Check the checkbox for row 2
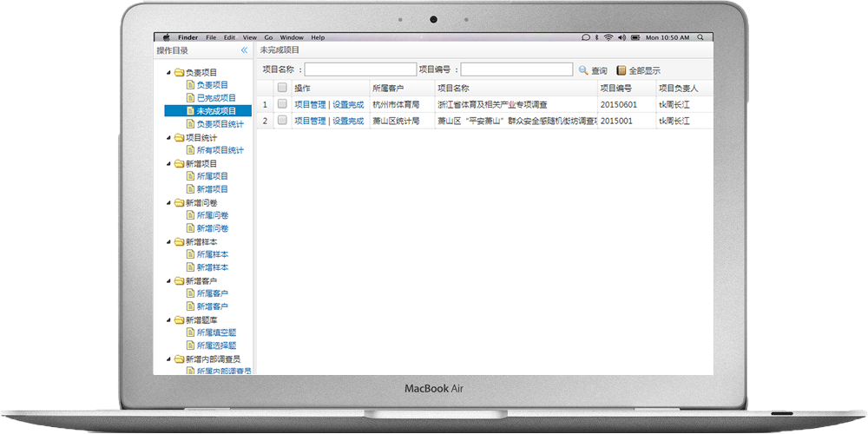This screenshot has width=868, height=434. (x=282, y=121)
